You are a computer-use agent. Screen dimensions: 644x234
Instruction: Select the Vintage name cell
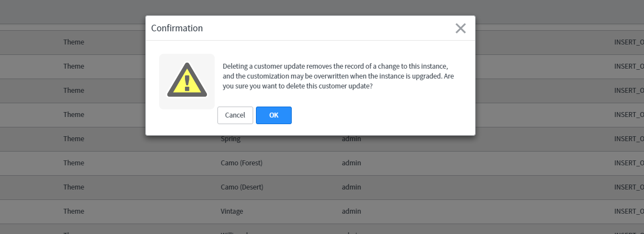[x=232, y=211]
